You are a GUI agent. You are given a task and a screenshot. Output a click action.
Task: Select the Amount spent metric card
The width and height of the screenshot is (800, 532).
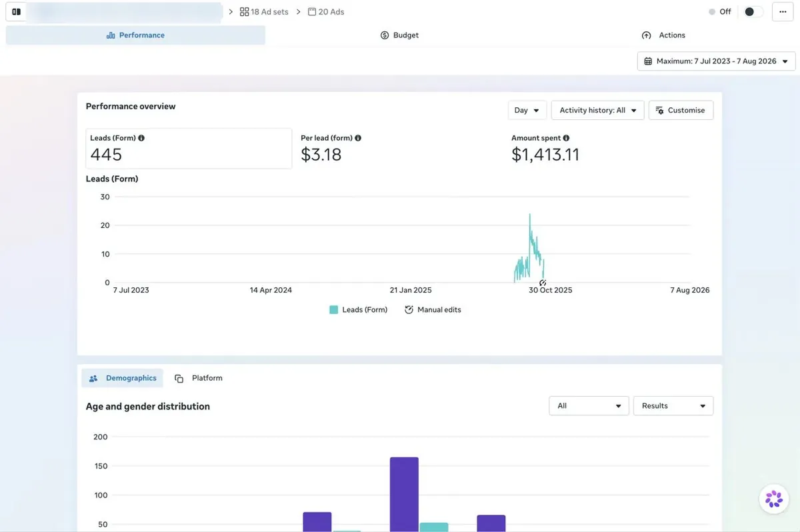click(x=610, y=149)
